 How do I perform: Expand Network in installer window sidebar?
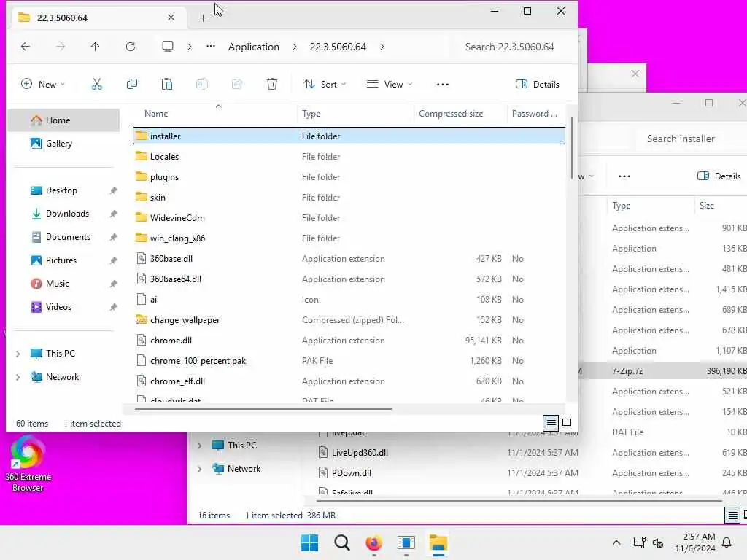(200, 469)
